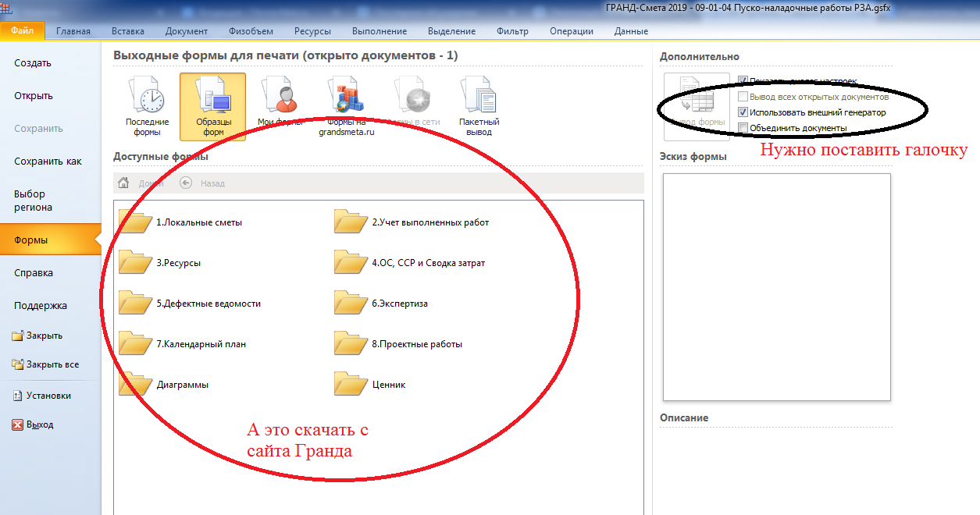Viewport: 980px width, 515px height.
Task: Switch to the Фильтр ribbon tab
Action: pos(512,31)
